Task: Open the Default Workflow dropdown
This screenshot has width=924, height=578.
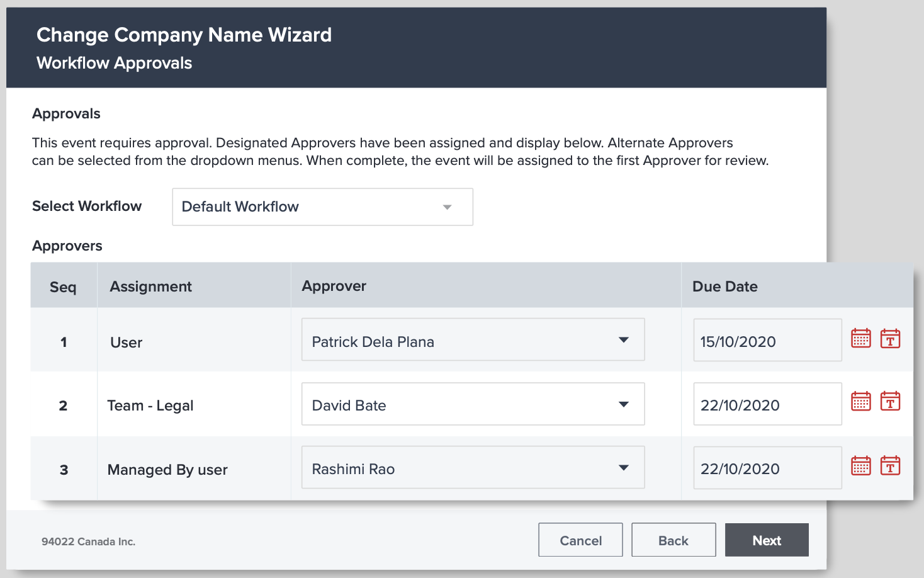Action: pos(322,207)
